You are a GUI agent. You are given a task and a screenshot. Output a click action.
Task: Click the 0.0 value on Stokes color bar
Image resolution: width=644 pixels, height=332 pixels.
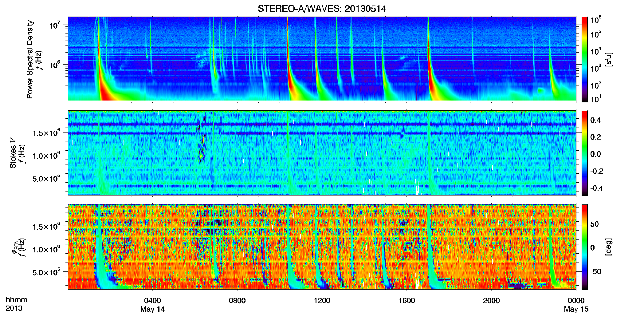tap(595, 154)
